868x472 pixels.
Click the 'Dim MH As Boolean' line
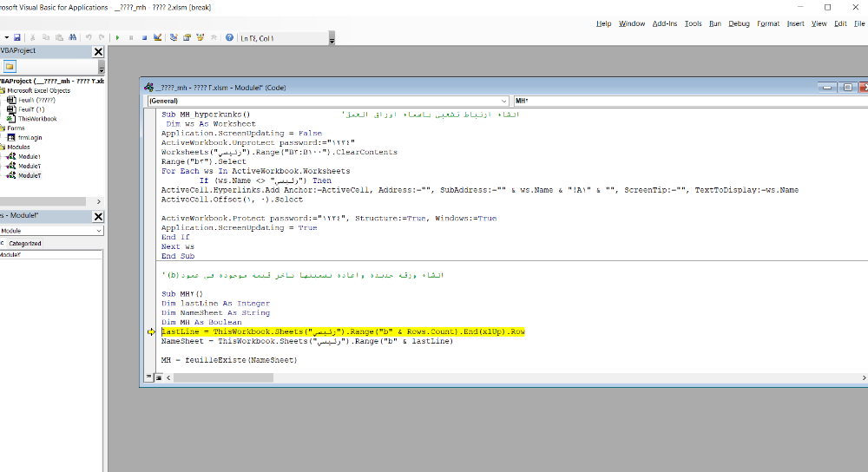[x=201, y=322]
